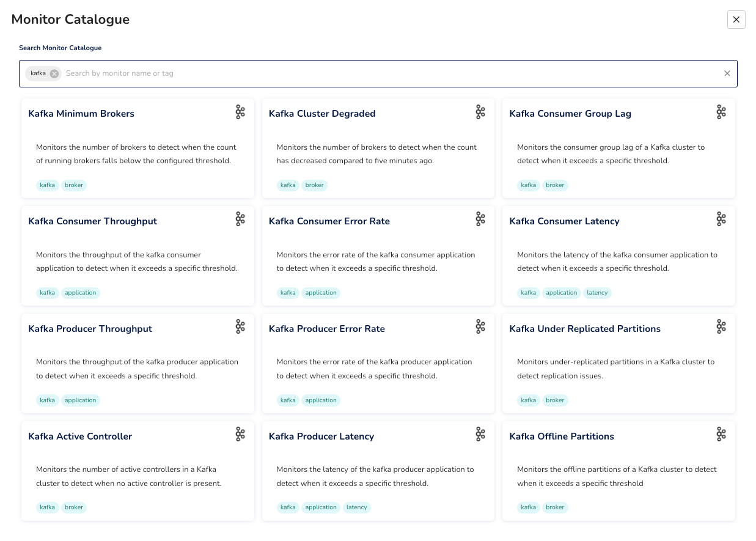Click the application tag on Kafka Producer Latency
Screen dimensions: 756x541
[x=321, y=508]
